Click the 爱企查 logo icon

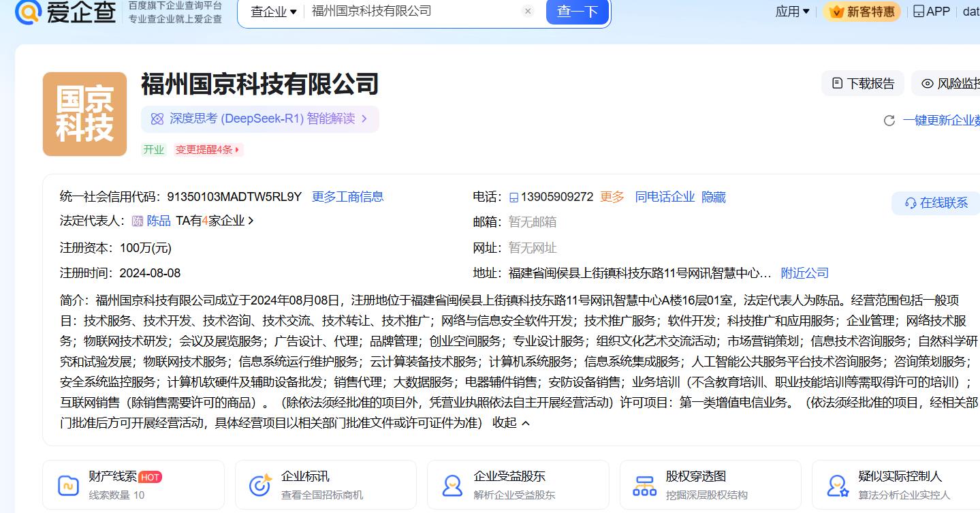29,12
